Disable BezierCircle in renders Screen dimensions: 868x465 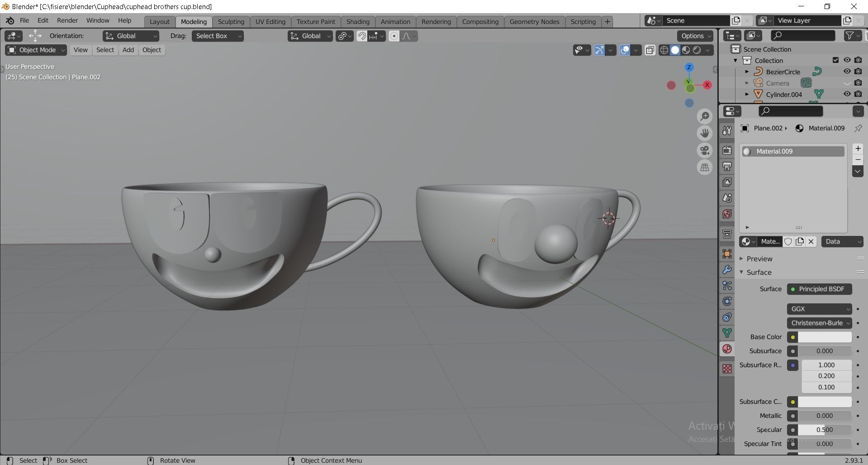[858, 72]
